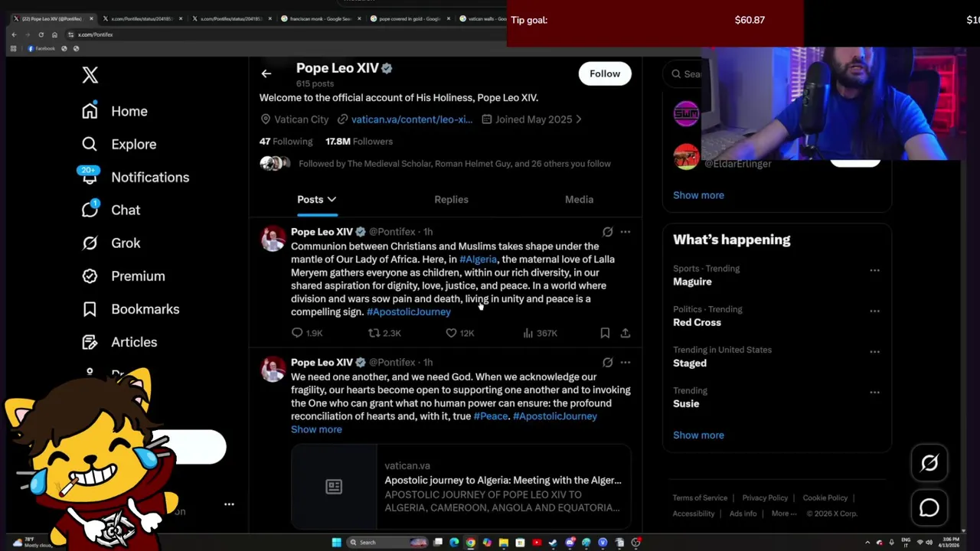
Task: Open Terms of Service footer link
Action: (x=700, y=498)
